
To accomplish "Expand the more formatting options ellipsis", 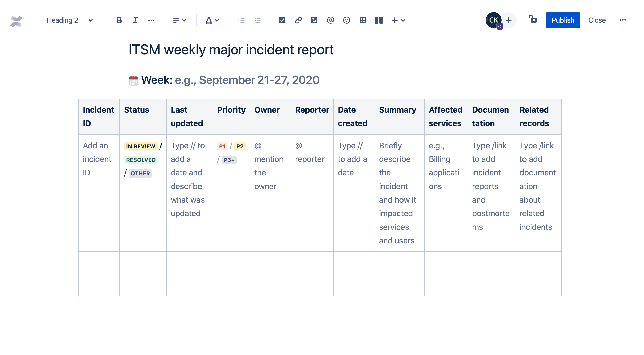I will point(152,20).
